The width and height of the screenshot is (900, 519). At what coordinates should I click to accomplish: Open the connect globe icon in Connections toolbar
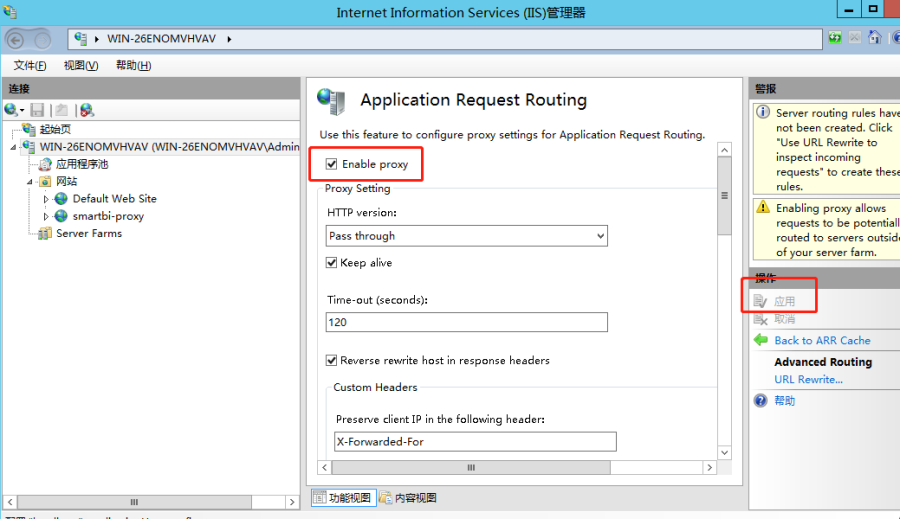[x=11, y=109]
